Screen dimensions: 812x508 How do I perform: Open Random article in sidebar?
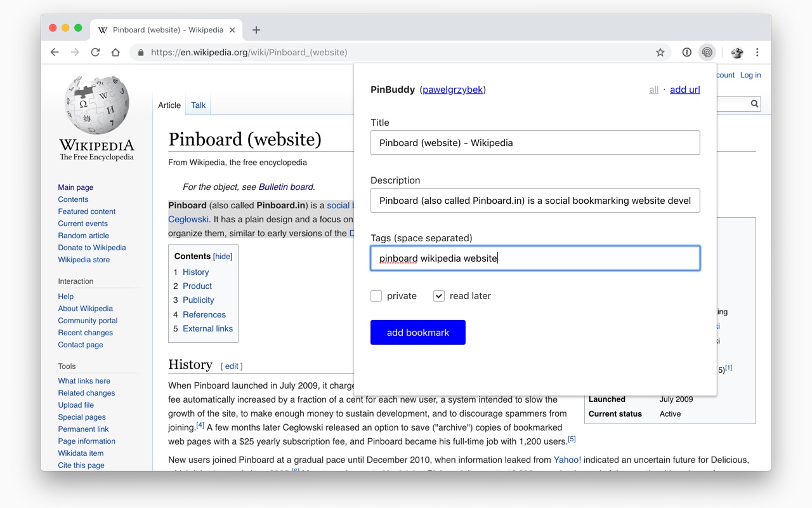[x=83, y=236]
